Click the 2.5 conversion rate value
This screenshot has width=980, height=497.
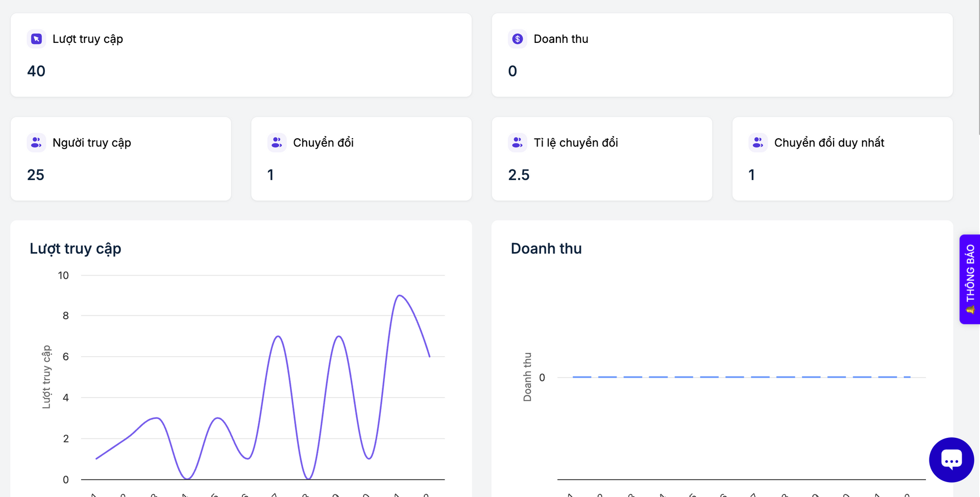[x=519, y=175]
